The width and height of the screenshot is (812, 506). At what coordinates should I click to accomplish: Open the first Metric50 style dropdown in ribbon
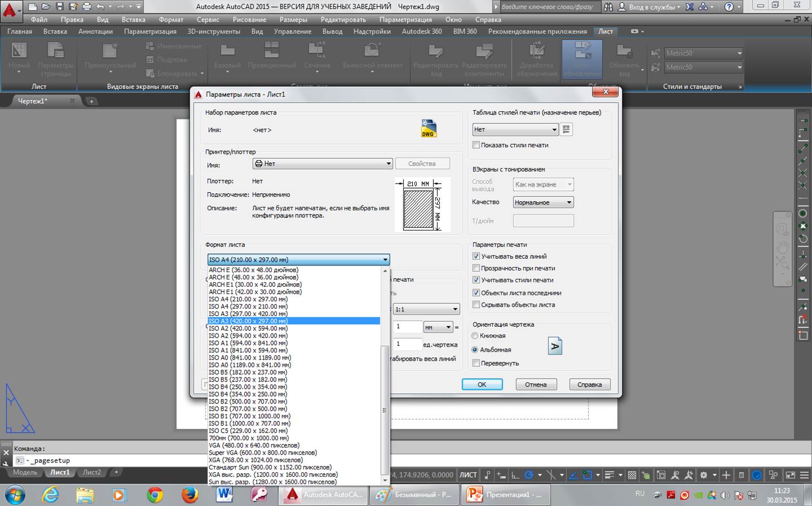pos(704,53)
